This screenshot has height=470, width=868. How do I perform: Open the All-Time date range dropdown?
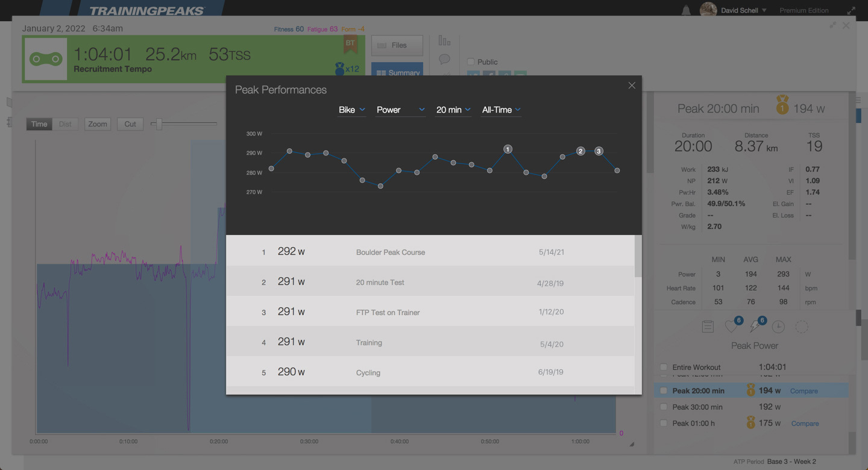coord(501,110)
